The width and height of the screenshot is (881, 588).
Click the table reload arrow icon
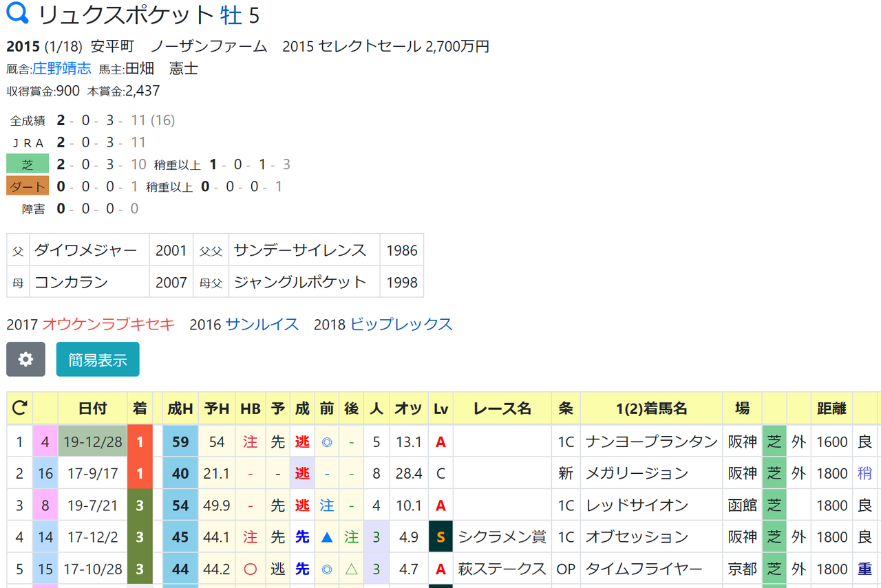[19, 409]
